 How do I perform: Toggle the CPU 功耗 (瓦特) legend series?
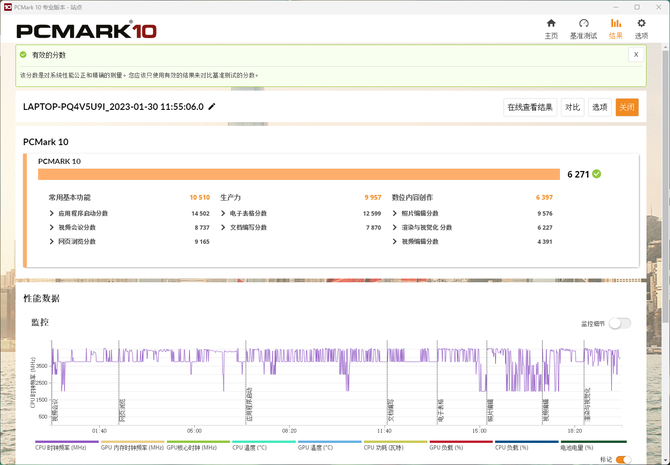point(395,445)
